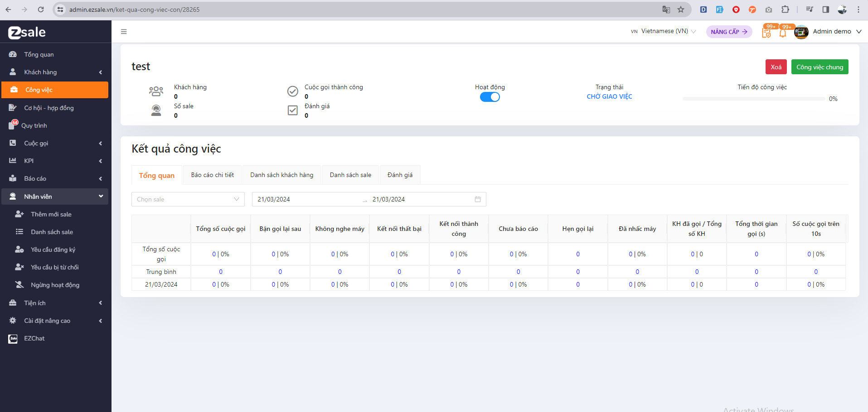The image size is (868, 412).
Task: Switch to the Đánh giá tab
Action: click(400, 175)
